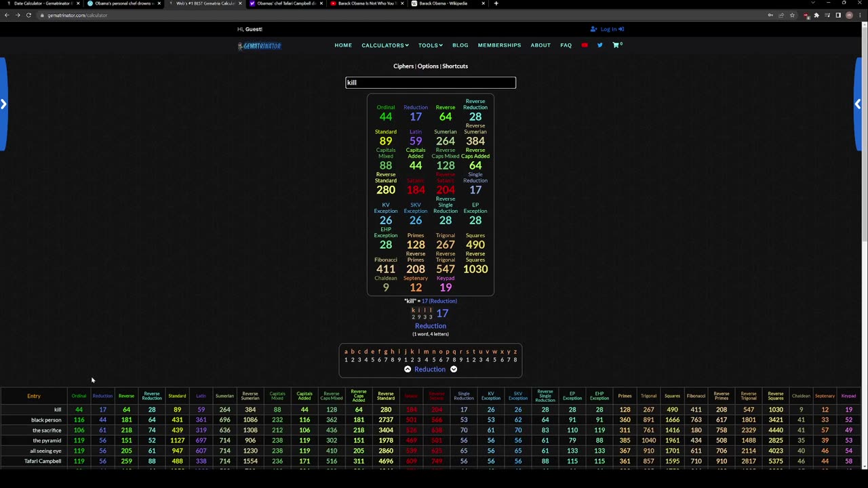
Task: Click the Ordinal column header in table
Action: (x=79, y=396)
